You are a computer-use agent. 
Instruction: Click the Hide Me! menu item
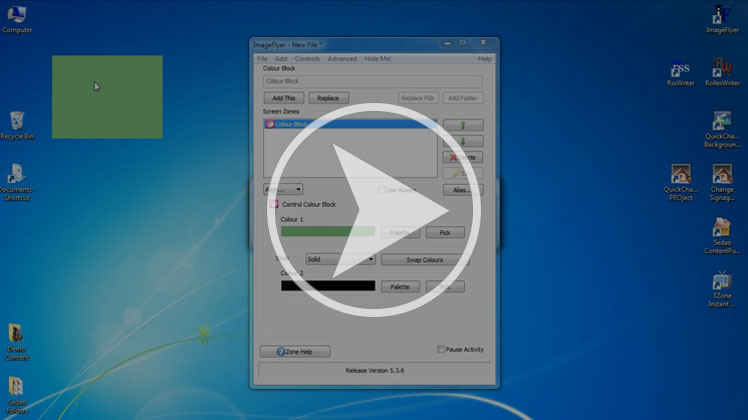pyautogui.click(x=378, y=59)
